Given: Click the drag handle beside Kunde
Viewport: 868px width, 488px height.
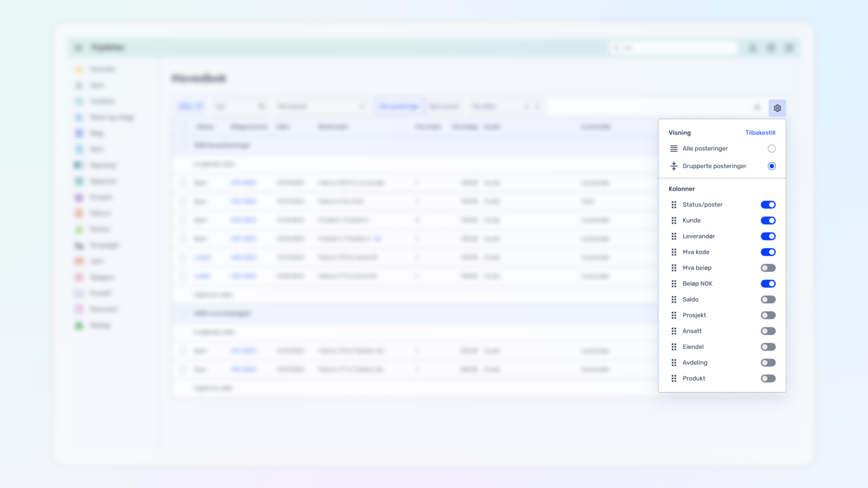Looking at the screenshot, I should pos(674,221).
